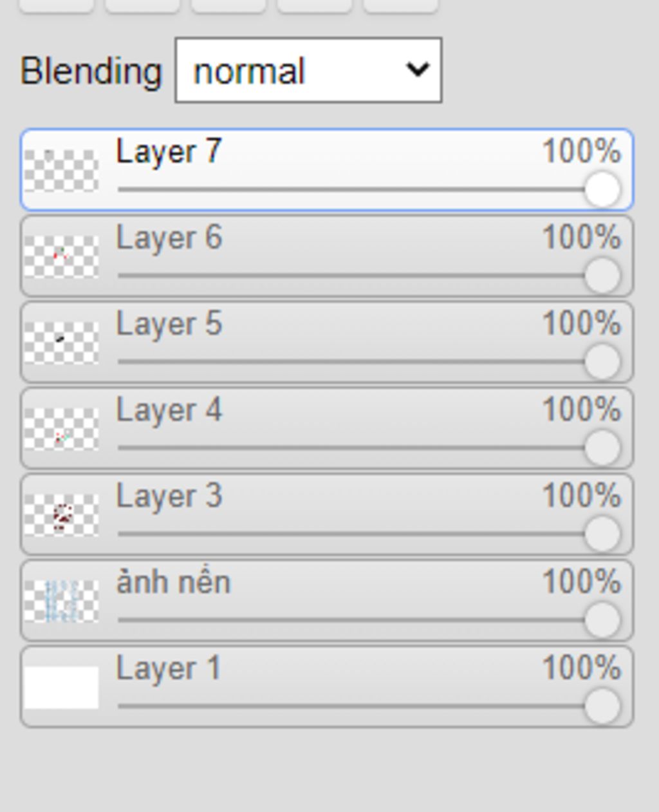This screenshot has width=659, height=812.
Task: Click Layer 6 opacity slider handle
Action: (602, 276)
